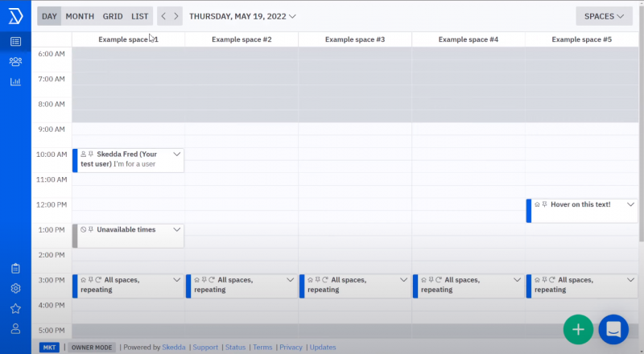
Task: Open the Thursday, May 19, 2022 date picker
Action: tap(242, 16)
